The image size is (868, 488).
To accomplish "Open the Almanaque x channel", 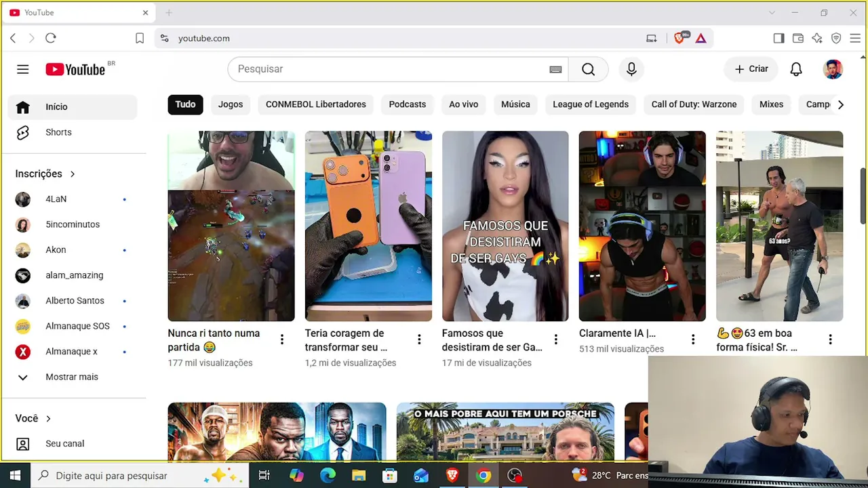I will pos(73,352).
